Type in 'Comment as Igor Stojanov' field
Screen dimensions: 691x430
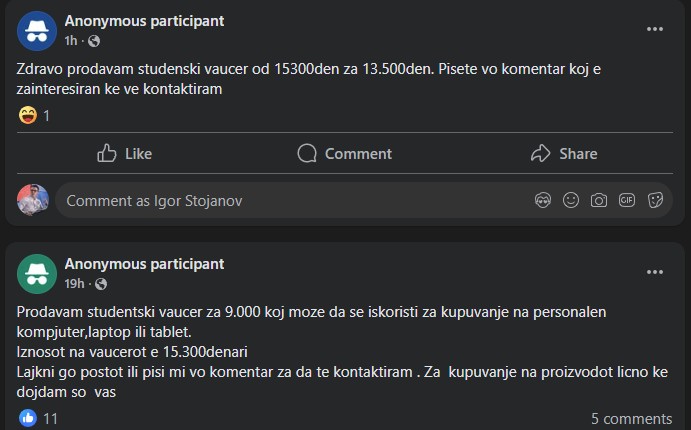click(290, 200)
